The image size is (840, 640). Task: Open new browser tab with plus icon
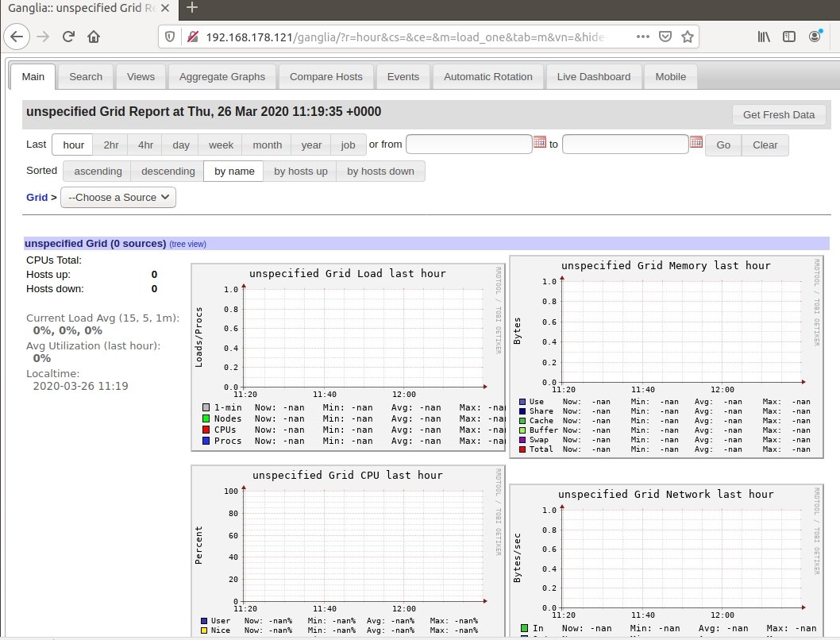(x=191, y=8)
